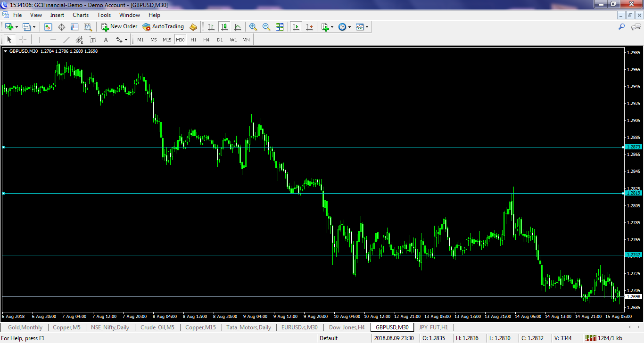Image resolution: width=644 pixels, height=343 pixels.
Task: Draw a horizontal line tool
Action: pyautogui.click(x=53, y=40)
